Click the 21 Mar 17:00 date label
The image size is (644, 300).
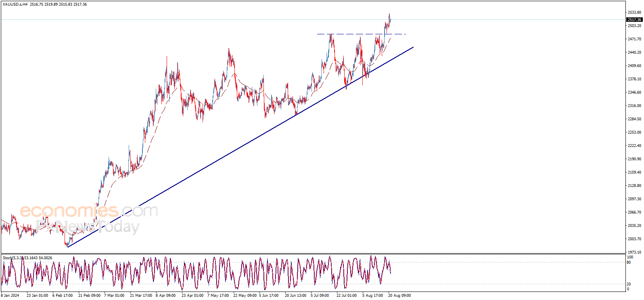(x=141, y=296)
